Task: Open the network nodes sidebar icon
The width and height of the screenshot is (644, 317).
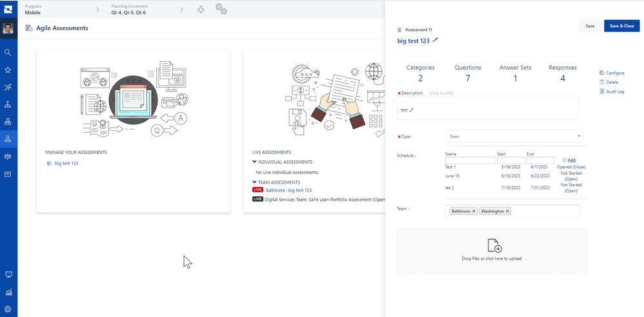Action: [7, 87]
